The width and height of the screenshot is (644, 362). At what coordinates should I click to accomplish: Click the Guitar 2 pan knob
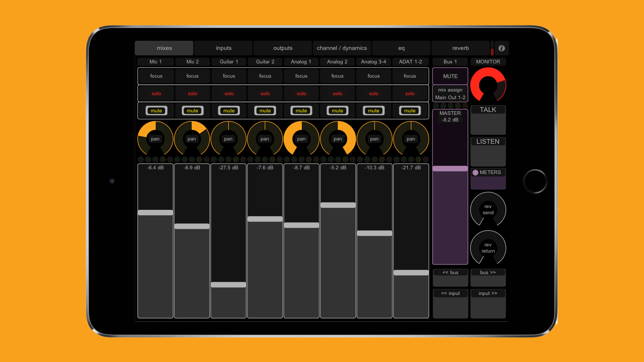click(x=265, y=139)
